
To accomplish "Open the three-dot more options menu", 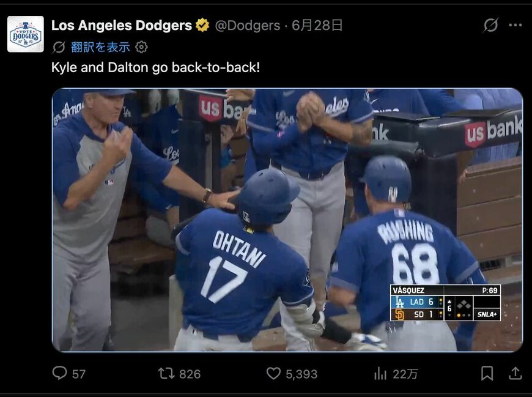I will (515, 24).
